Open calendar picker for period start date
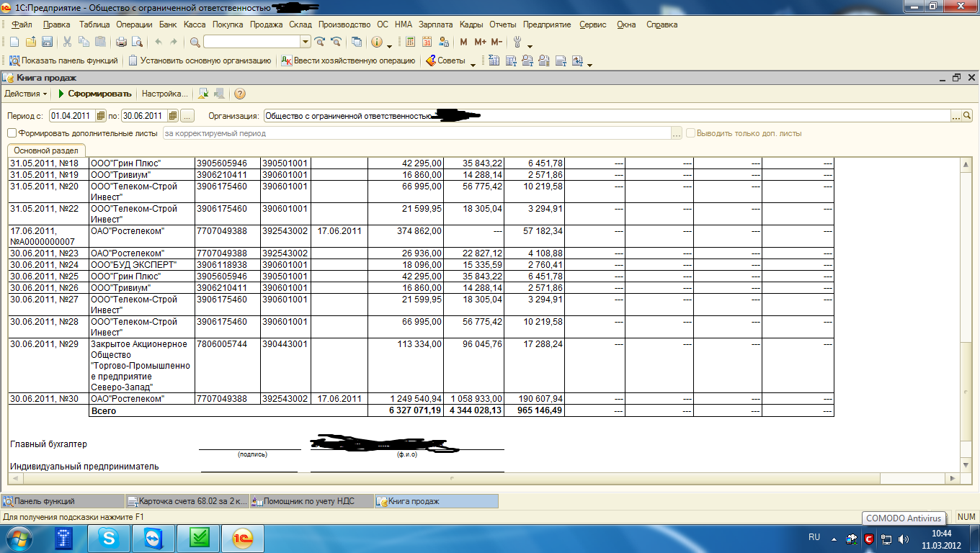 click(x=101, y=115)
